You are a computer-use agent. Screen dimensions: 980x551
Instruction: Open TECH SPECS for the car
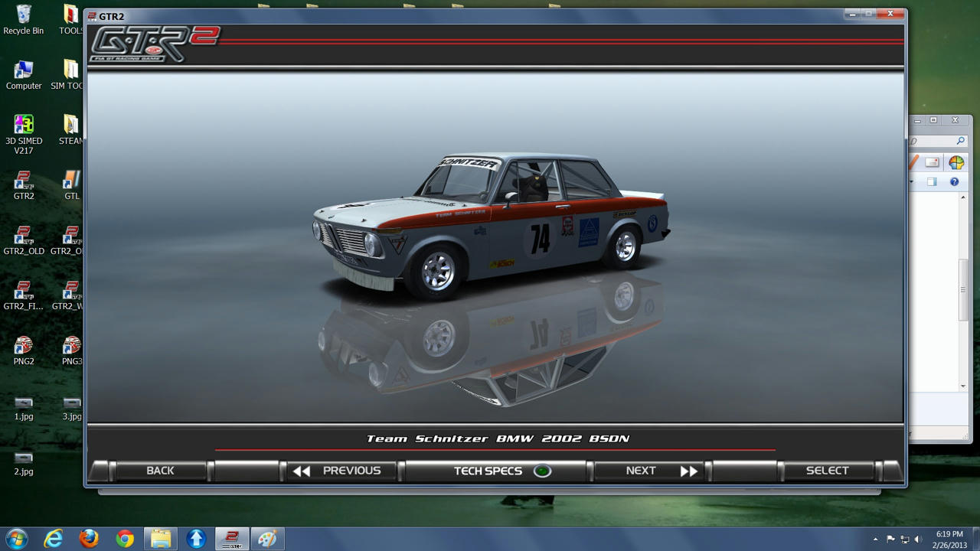click(x=496, y=471)
